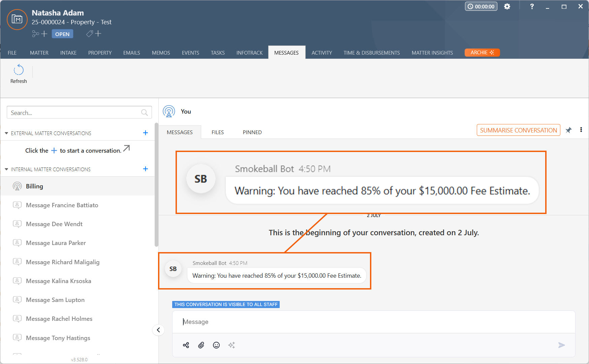The image size is (589, 364).
Task: Click the chat icon beside Francine Battiato
Action: [x=17, y=205]
